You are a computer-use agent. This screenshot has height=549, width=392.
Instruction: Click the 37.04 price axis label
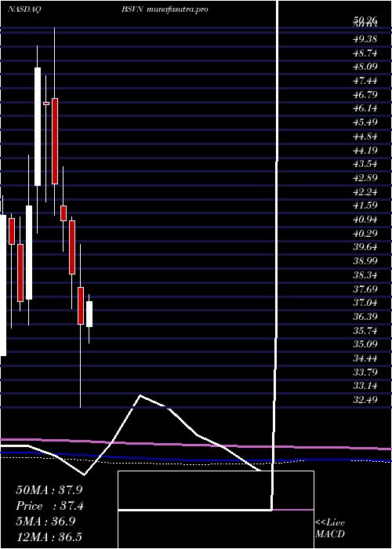coord(365,303)
